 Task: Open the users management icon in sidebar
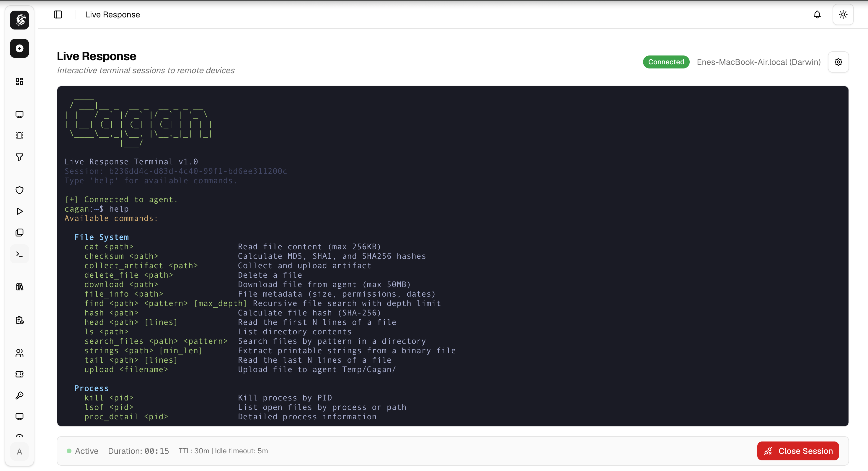point(19,353)
